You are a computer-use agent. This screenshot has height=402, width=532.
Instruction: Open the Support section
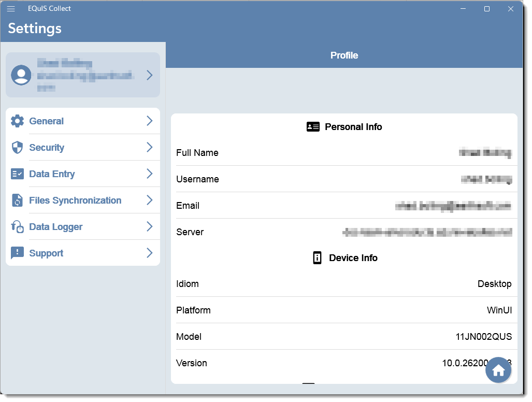pyautogui.click(x=83, y=253)
